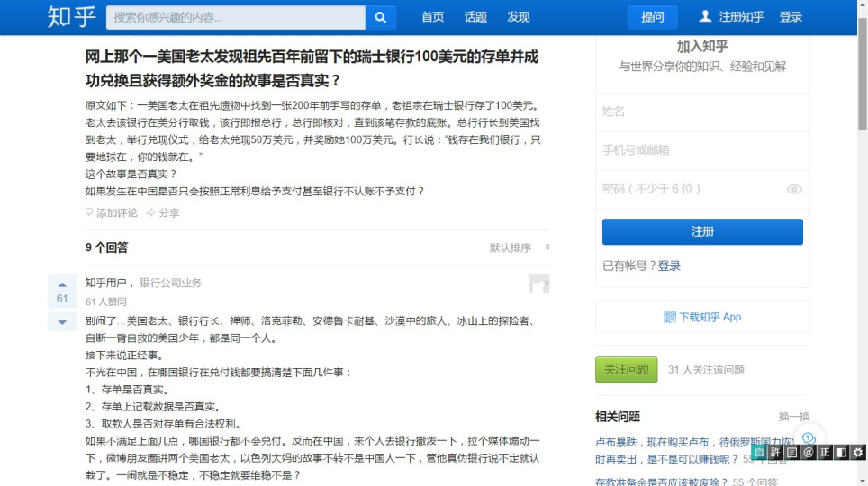Click the person icon beside 注册知乎

pos(705,16)
